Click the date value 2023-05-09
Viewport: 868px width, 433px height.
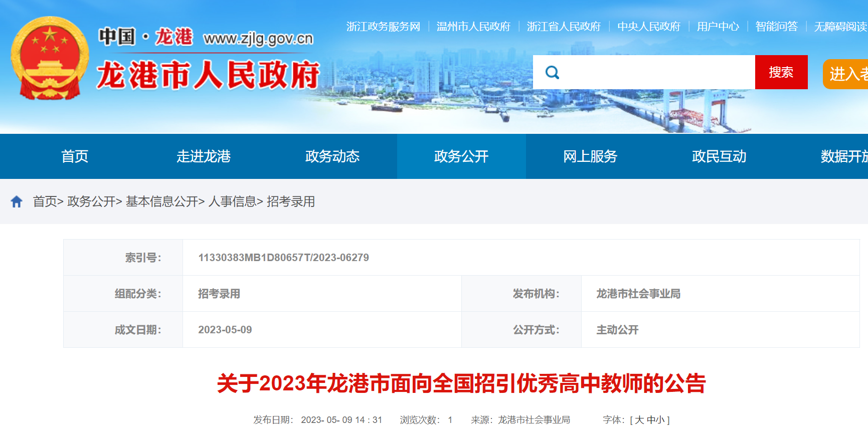[225, 330]
